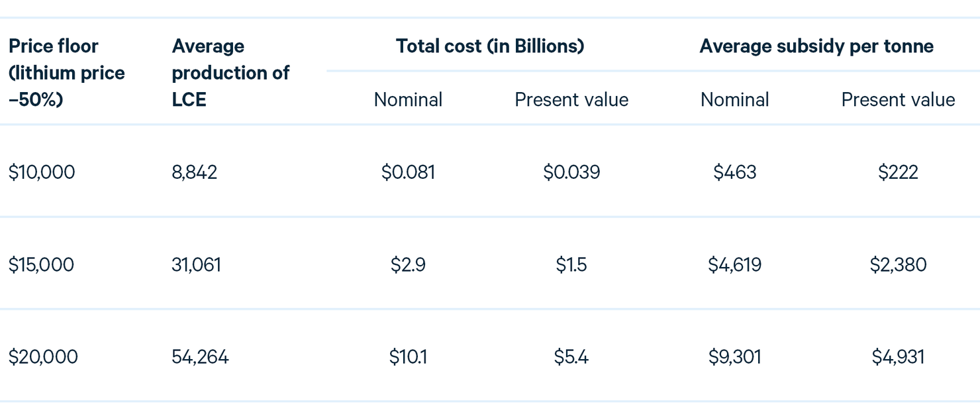This screenshot has width=980, height=420.
Task: Select the $0.081 nominal cost cell
Action: [408, 172]
